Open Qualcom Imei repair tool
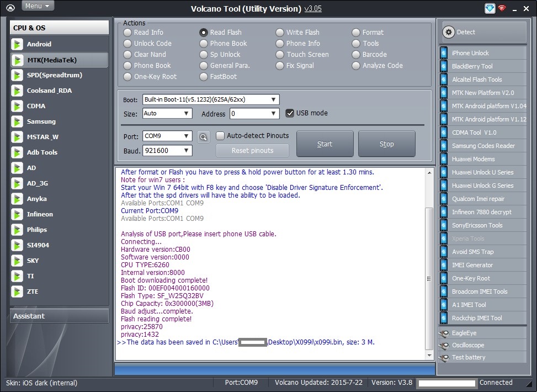Viewport: 537px width, 392px height. (483, 199)
